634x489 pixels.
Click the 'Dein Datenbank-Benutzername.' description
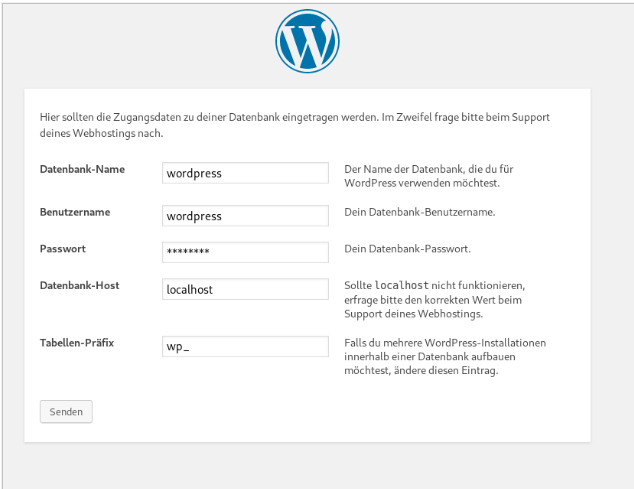pos(420,212)
